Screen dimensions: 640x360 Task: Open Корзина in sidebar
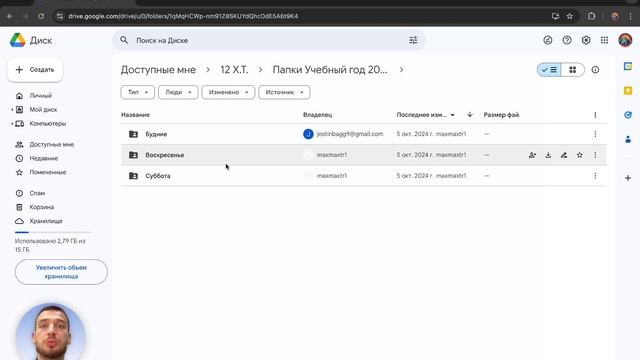pos(42,207)
